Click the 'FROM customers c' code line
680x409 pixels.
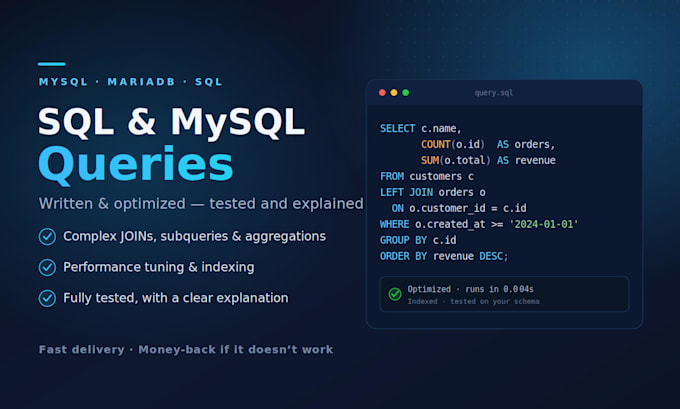coord(427,177)
